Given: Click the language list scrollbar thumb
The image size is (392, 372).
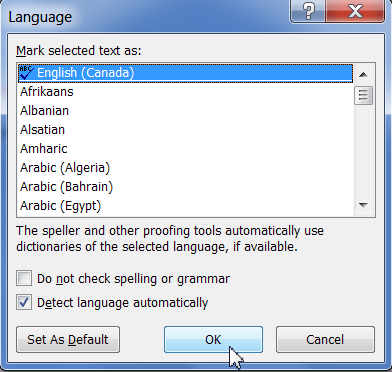Looking at the screenshot, I should point(364,96).
